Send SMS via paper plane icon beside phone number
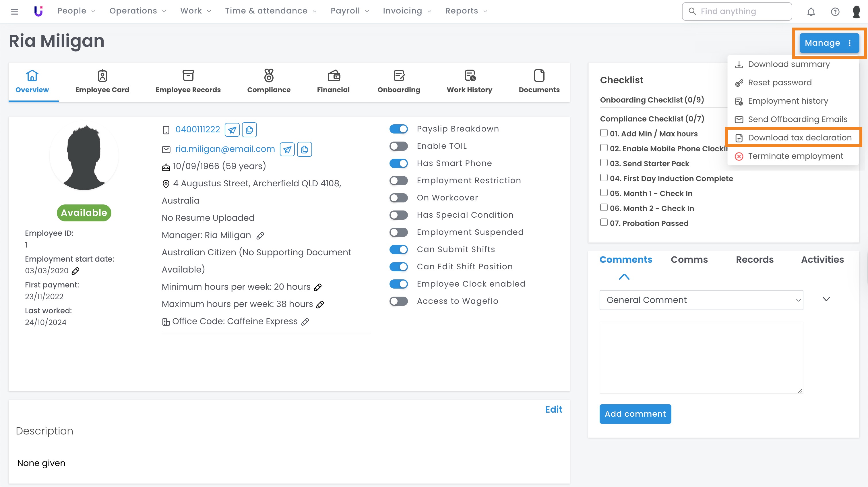868x487 pixels. pos(232,130)
